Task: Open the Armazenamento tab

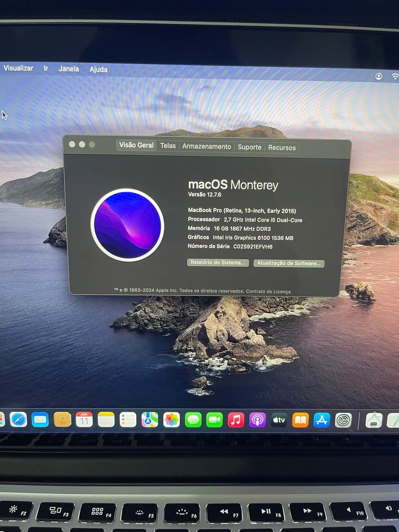Action: click(x=207, y=146)
